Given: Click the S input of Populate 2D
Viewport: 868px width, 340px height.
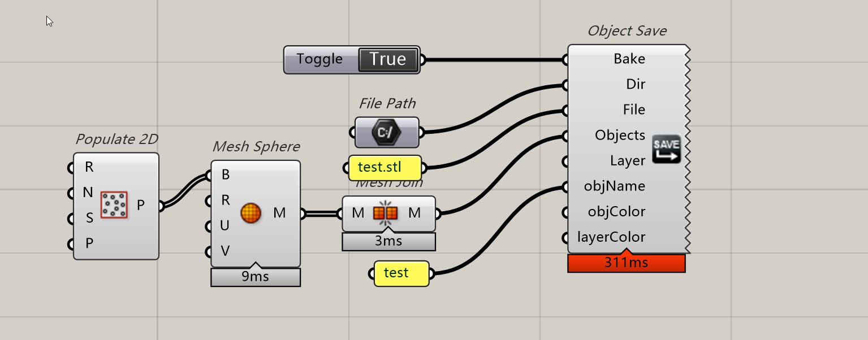Looking at the screenshot, I should pos(89,218).
